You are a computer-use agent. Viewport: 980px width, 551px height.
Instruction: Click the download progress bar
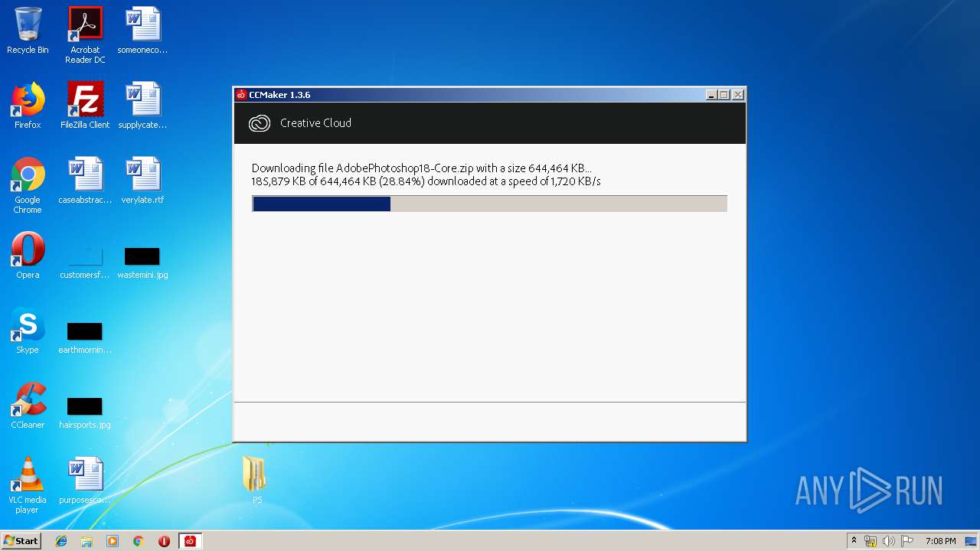coord(489,204)
